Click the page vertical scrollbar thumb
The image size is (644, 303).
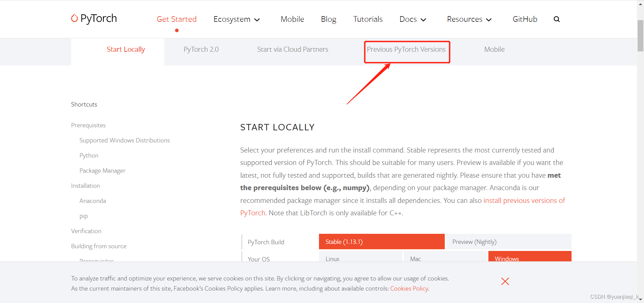point(641,36)
